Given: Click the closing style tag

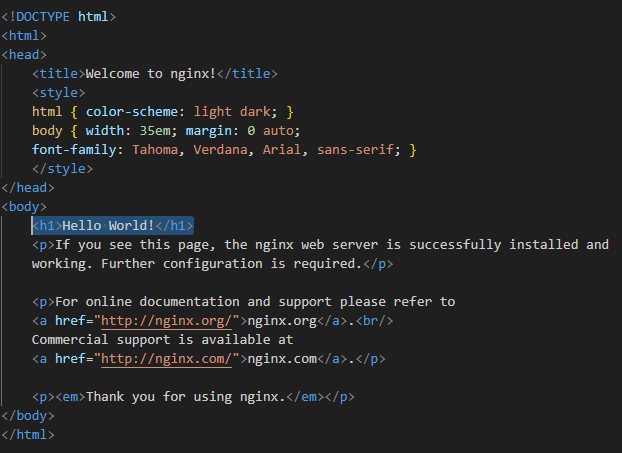Looking at the screenshot, I should pos(62,169).
